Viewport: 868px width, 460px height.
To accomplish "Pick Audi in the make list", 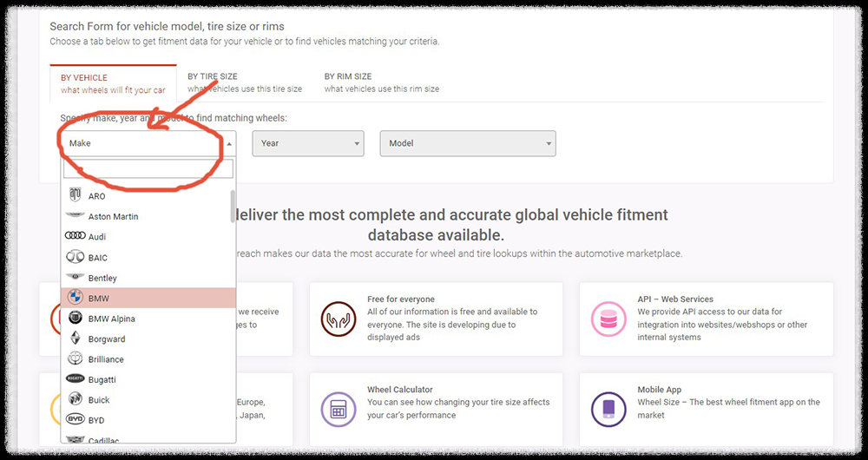I will click(148, 236).
